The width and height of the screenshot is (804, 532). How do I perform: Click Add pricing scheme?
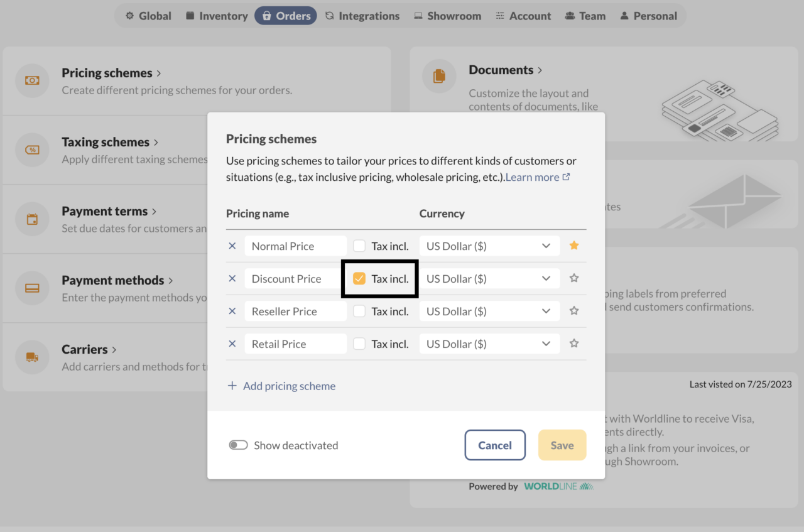[x=281, y=386]
